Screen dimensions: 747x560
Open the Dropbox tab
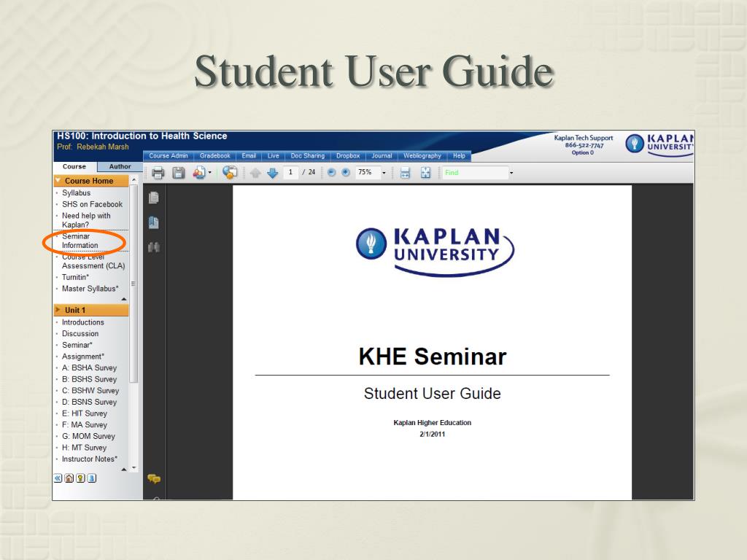click(x=348, y=156)
